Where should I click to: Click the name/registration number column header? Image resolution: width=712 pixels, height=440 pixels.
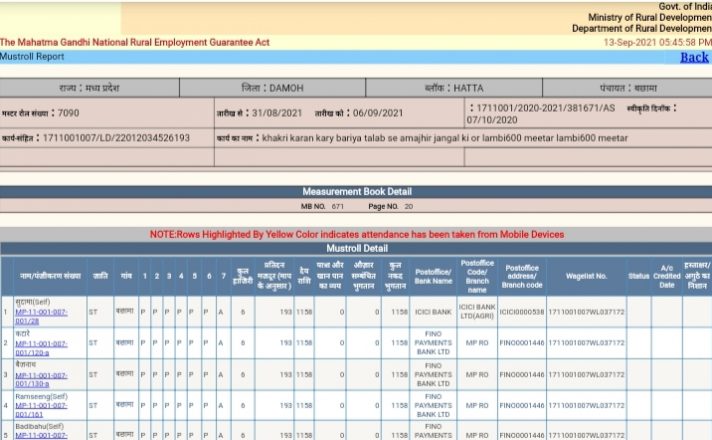tap(50, 276)
